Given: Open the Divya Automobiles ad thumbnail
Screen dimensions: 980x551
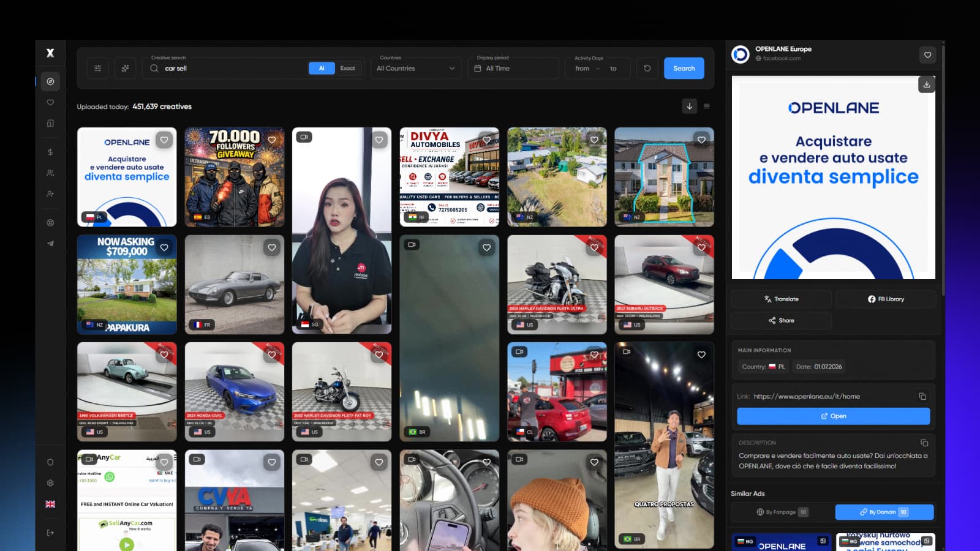Looking at the screenshot, I should click(x=449, y=177).
